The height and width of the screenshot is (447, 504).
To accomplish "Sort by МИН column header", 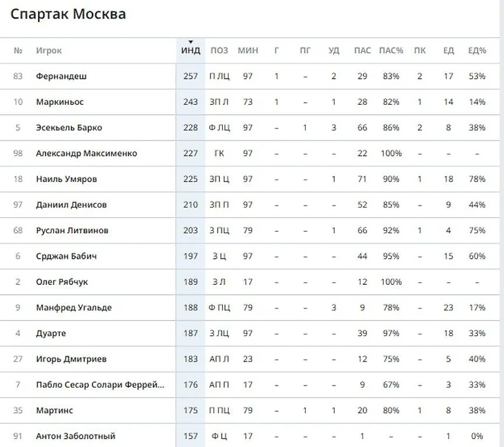I will 248,50.
